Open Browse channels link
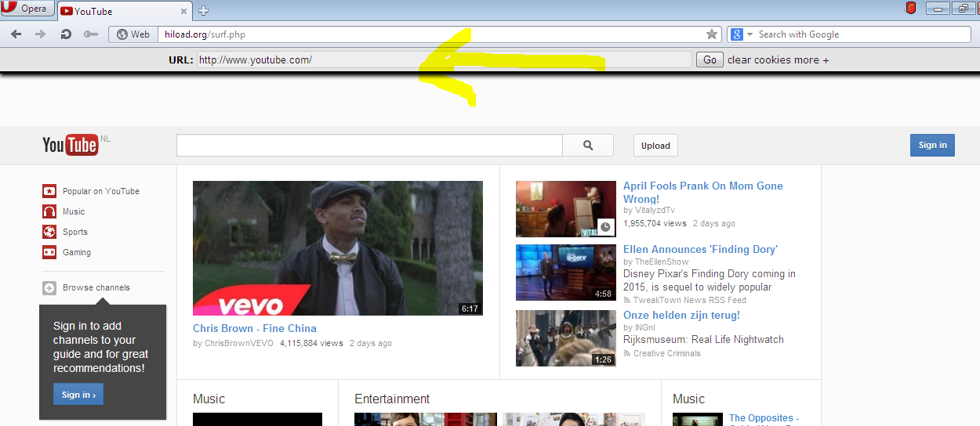 tap(96, 287)
